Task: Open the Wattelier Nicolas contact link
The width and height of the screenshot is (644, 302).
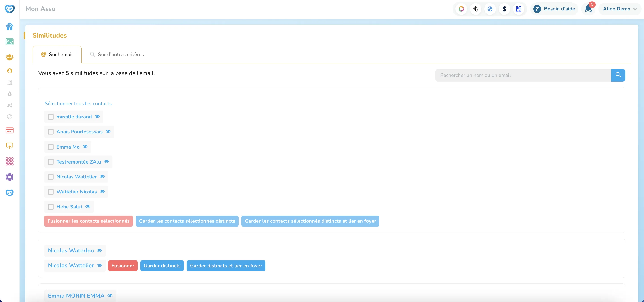Action: click(x=76, y=192)
